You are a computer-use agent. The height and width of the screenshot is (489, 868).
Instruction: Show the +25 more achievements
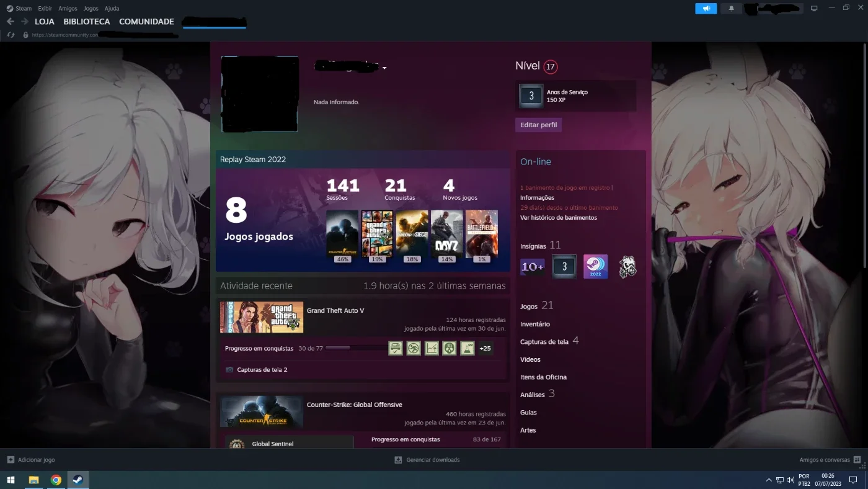pyautogui.click(x=485, y=348)
